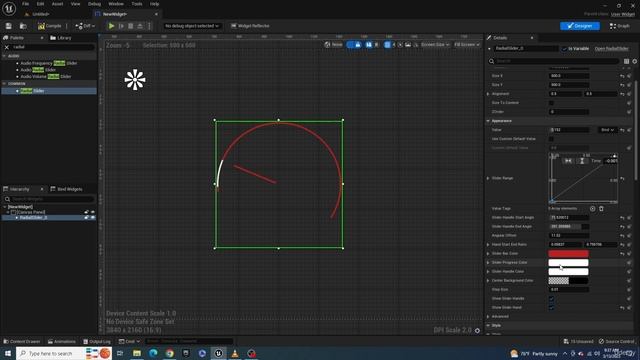Image resolution: width=640 pixels, height=360 pixels.
Task: Open the File menu
Action: point(25,4)
